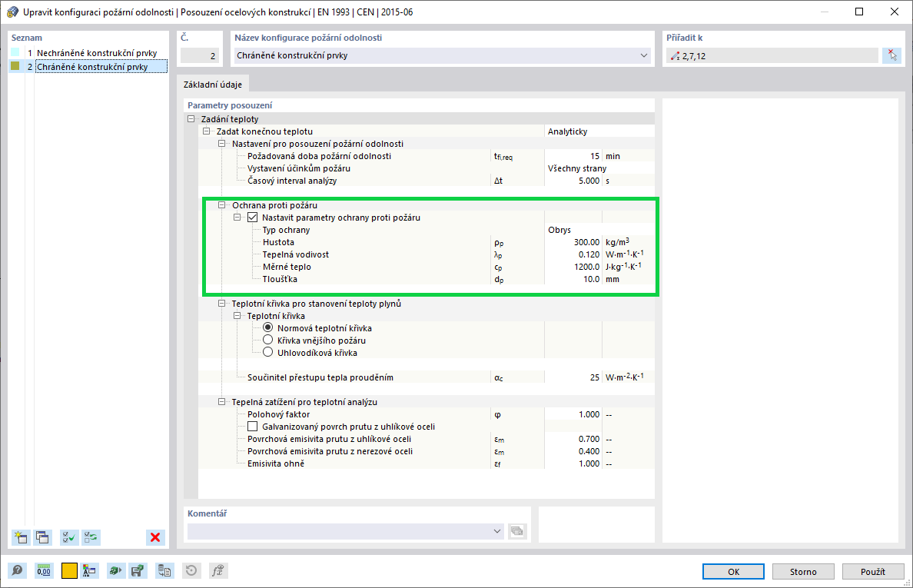This screenshot has width=913, height=588.
Task: Click the yellow color swatch in bottom toolbar
Action: (x=69, y=571)
